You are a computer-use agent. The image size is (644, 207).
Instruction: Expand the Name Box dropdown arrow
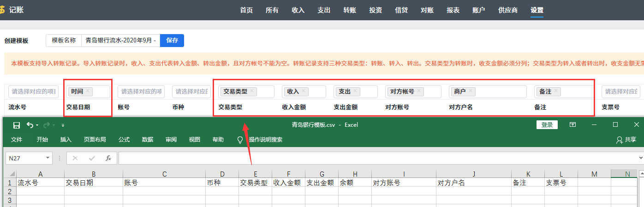pyautogui.click(x=48, y=158)
